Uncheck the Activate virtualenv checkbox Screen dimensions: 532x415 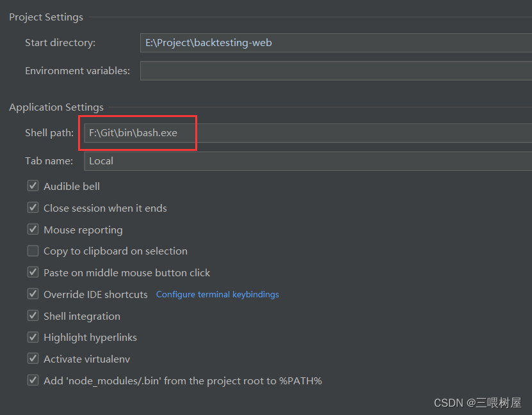click(x=33, y=359)
